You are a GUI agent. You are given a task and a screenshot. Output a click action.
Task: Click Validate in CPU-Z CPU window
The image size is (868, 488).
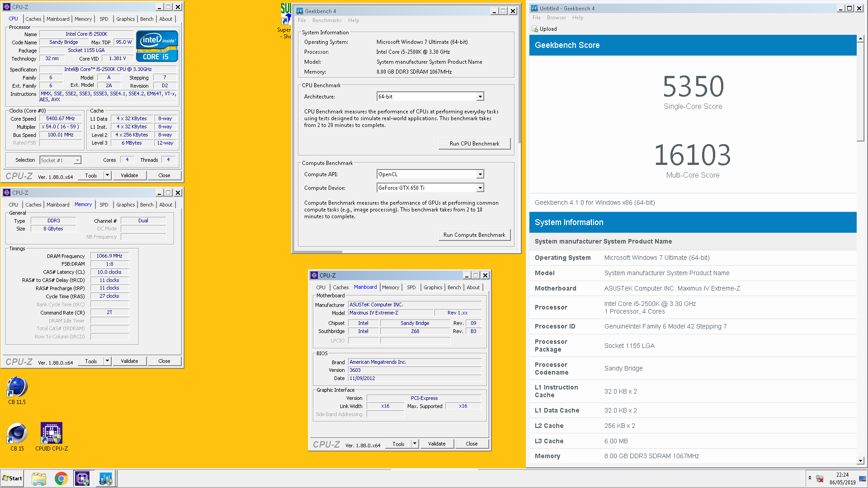[129, 175]
